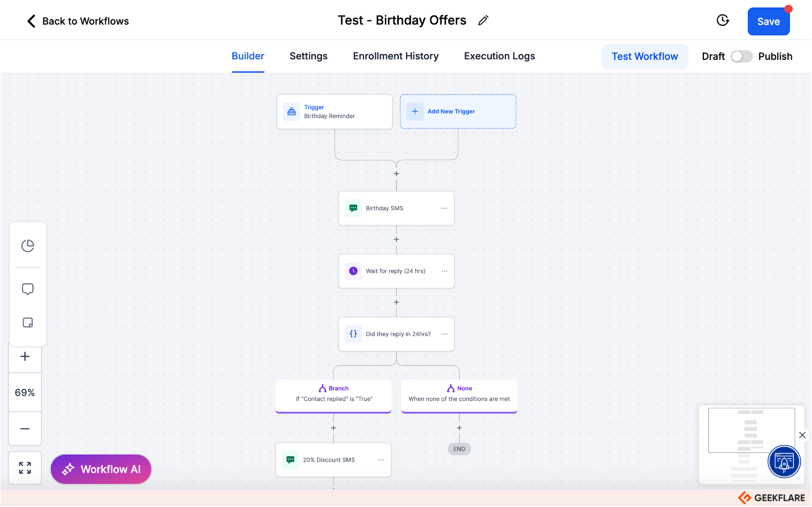Open 20% Discount SMS options menu
Viewport: 812px width, 507px height.
(x=381, y=460)
